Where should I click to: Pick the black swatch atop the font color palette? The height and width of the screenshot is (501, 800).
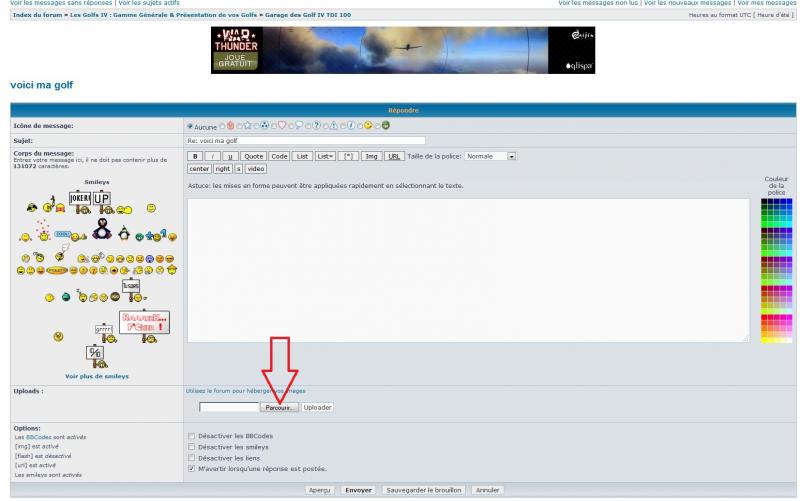[x=764, y=202]
